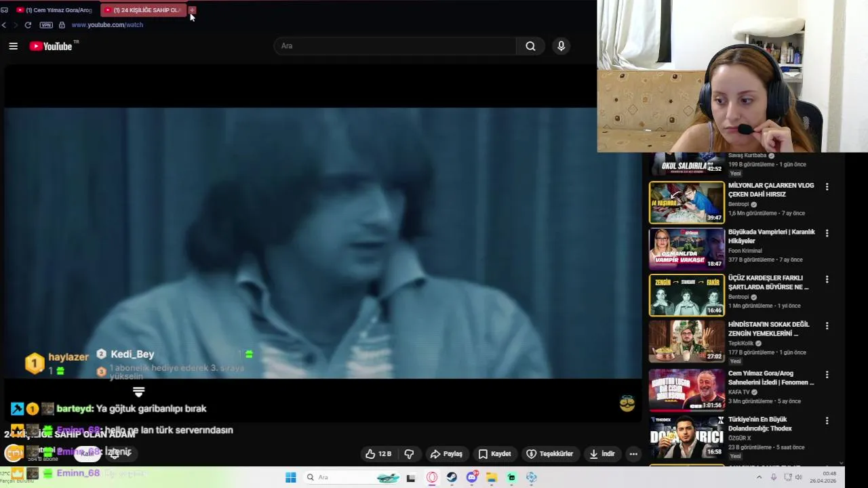Visit the TepkiKolik channel name
The width and height of the screenshot is (868, 488).
pos(741,343)
